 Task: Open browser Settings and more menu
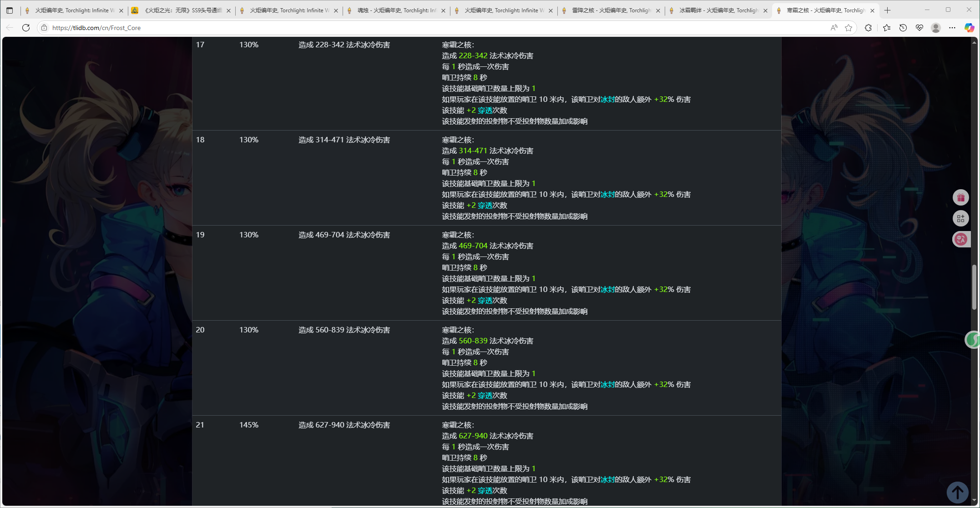tap(952, 28)
